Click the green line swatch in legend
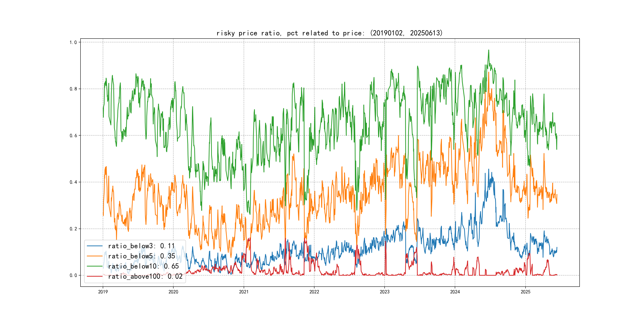The image size is (644, 322). (94, 266)
